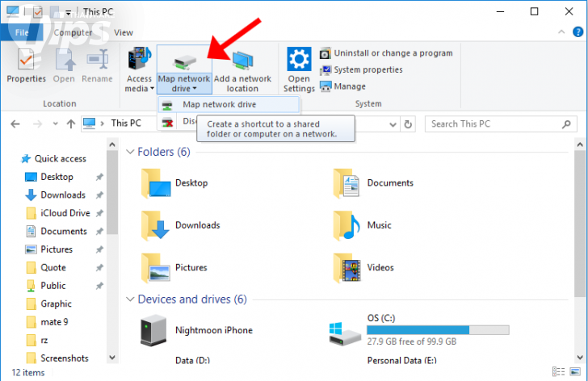
Task: Open Help question mark icon
Action: [577, 31]
